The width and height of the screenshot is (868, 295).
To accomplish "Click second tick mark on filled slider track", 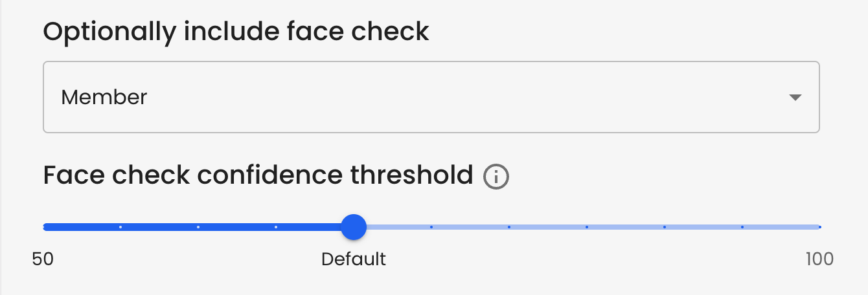I will (x=198, y=227).
